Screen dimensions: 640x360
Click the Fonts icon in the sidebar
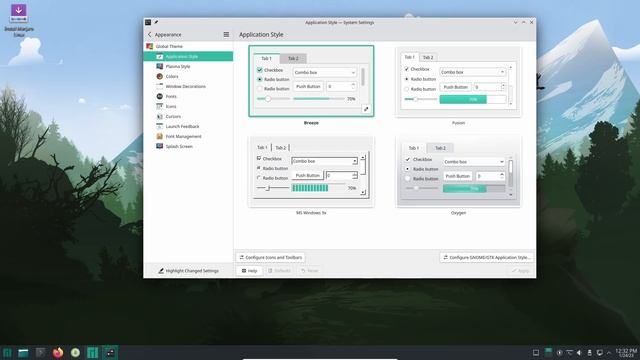pos(160,96)
